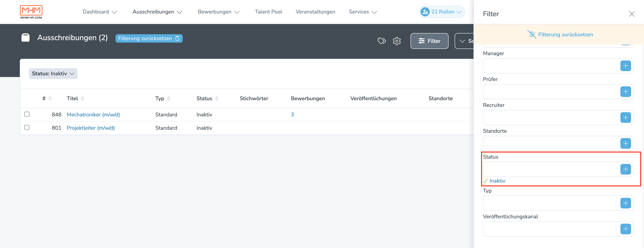Expand the Status: Inaktiv dropdown chip
The image size is (644, 248).
[x=53, y=74]
